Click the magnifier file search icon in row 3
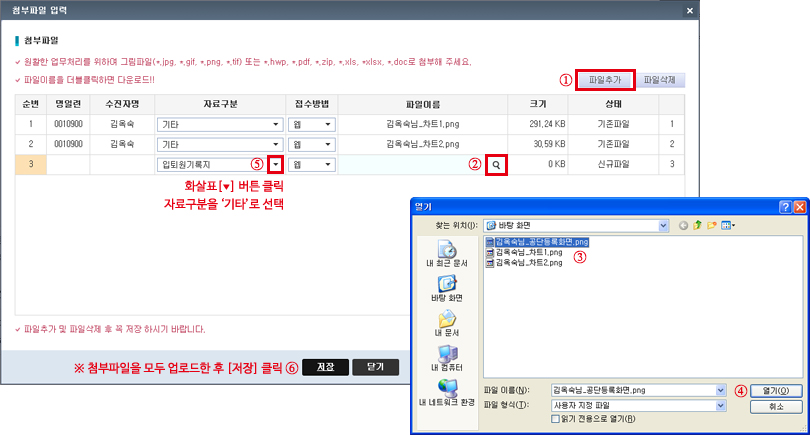 pos(495,163)
